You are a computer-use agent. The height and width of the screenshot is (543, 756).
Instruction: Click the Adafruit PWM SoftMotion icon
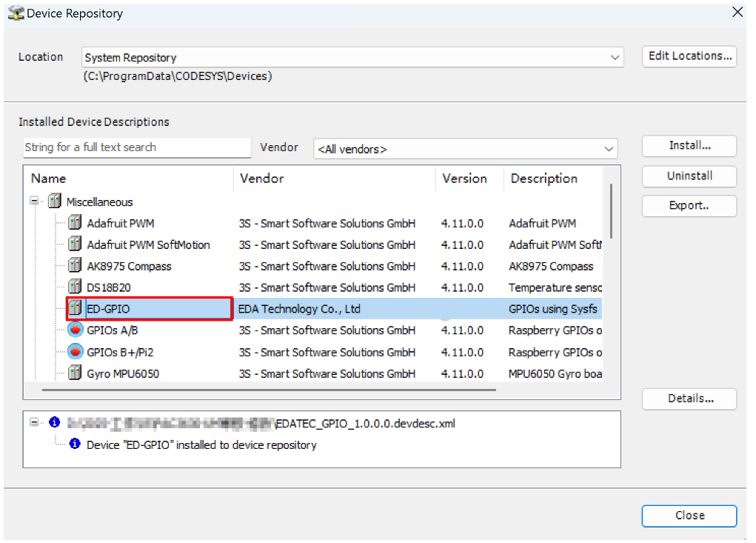(75, 244)
